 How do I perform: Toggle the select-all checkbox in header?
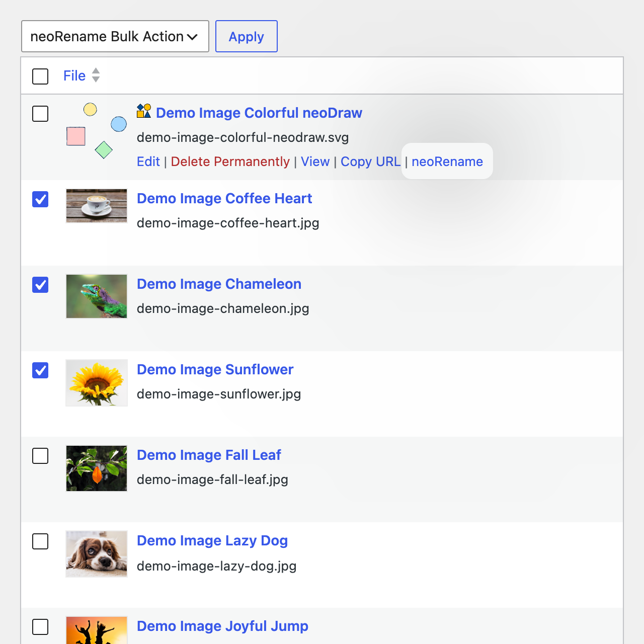(40, 76)
